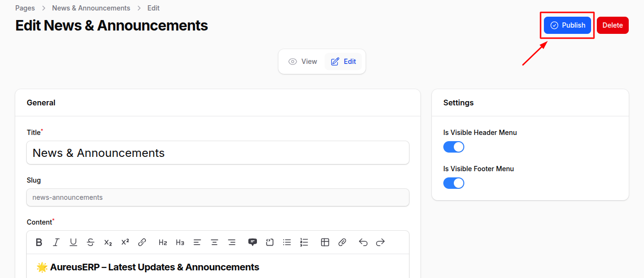Center align the content text
The image size is (644, 278).
[214, 242]
